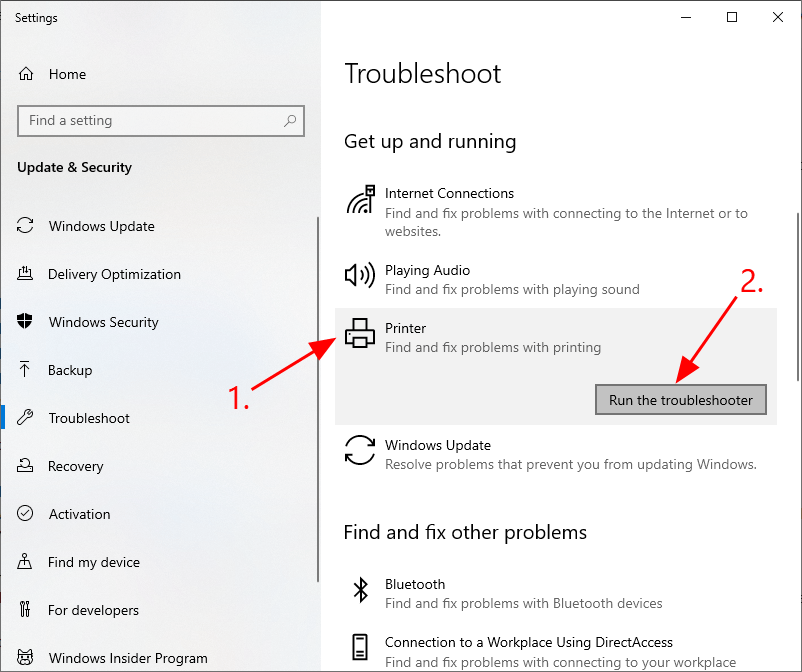Screen dimensions: 802x672
Task: Click the Activation checkmark sidebar icon
Action: pyautogui.click(x=24, y=514)
